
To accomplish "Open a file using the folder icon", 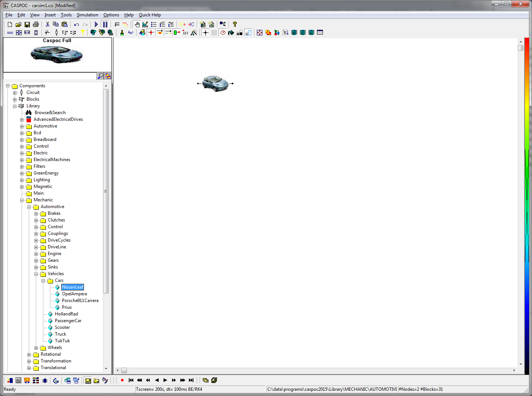I will tap(18, 24).
